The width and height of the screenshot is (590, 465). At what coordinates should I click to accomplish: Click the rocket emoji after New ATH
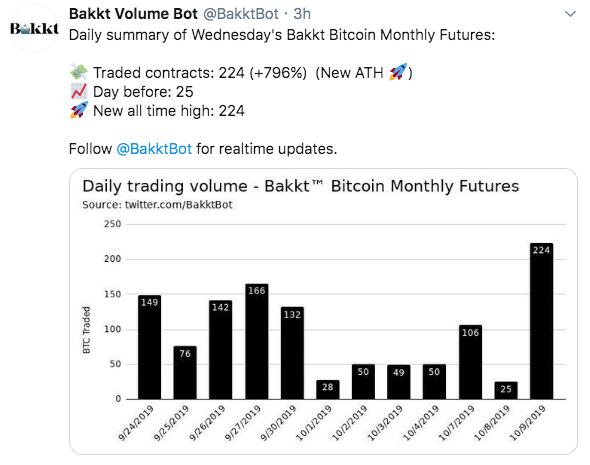[x=398, y=72]
